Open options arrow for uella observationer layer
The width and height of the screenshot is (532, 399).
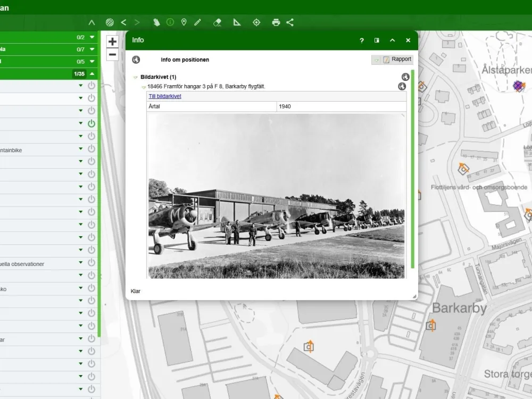pos(81,263)
